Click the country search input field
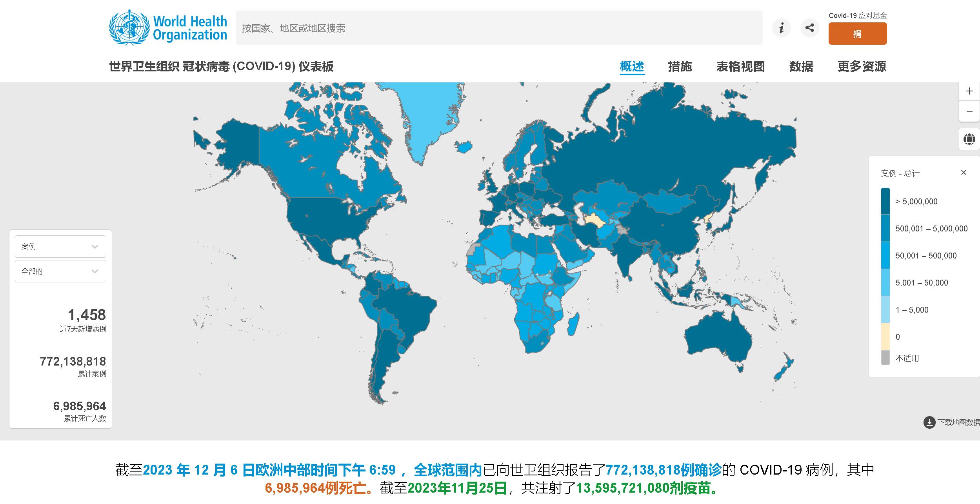980x504 pixels. click(499, 28)
